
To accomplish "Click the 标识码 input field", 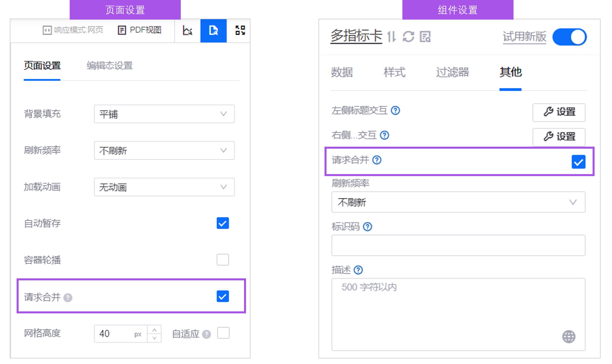I will click(x=458, y=245).
